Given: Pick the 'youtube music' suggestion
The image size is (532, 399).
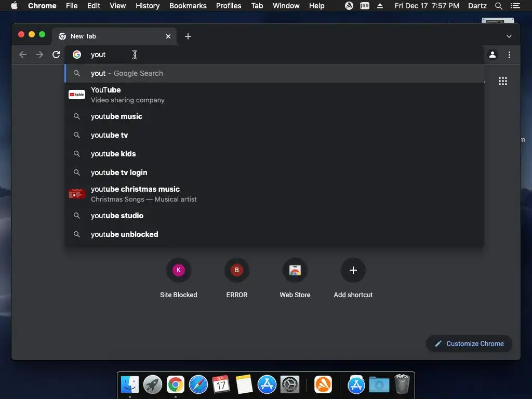Looking at the screenshot, I should (274, 116).
